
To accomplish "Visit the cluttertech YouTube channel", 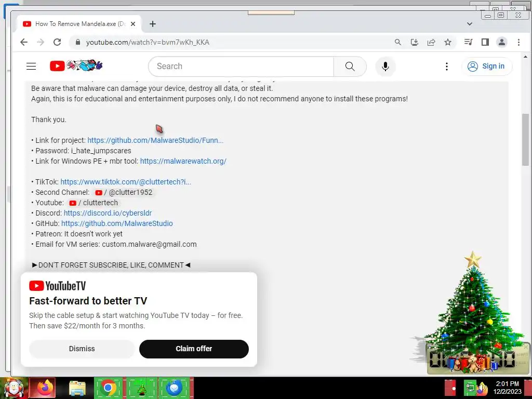I will pos(94,203).
